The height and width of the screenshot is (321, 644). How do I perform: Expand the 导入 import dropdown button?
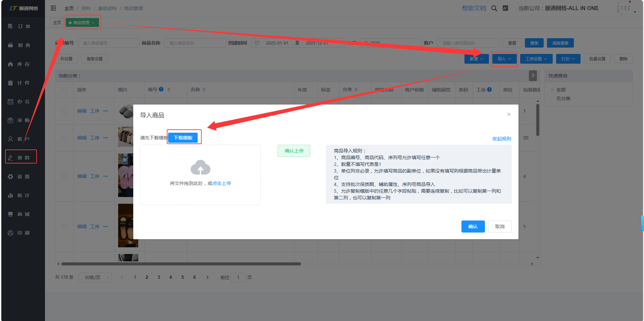click(504, 59)
